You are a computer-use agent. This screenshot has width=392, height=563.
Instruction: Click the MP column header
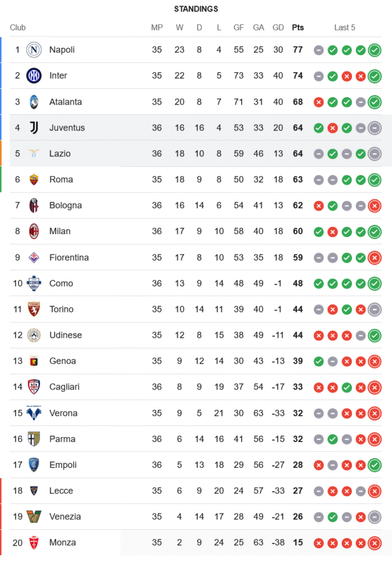(x=157, y=28)
